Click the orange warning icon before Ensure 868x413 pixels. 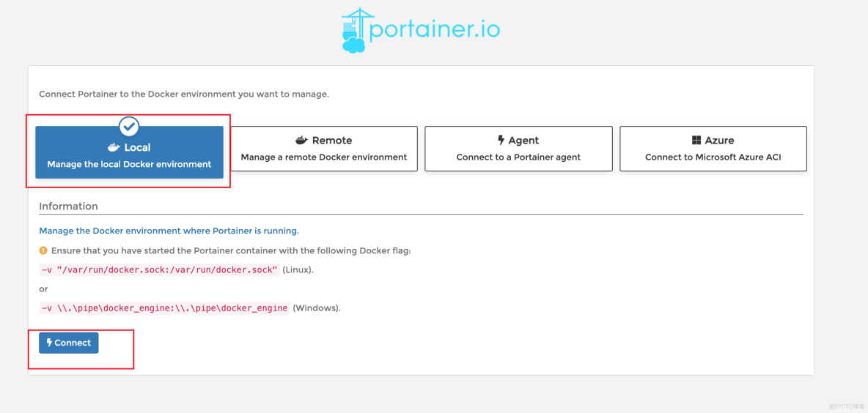tap(44, 250)
